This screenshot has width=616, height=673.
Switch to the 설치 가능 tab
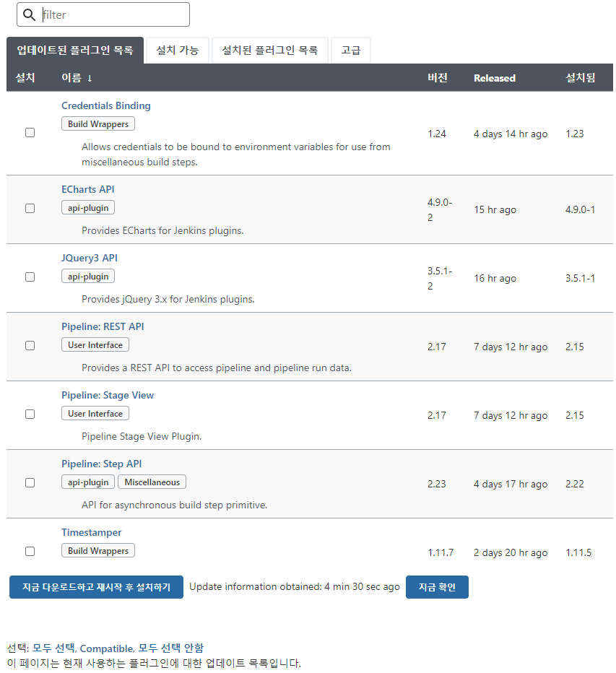[177, 51]
